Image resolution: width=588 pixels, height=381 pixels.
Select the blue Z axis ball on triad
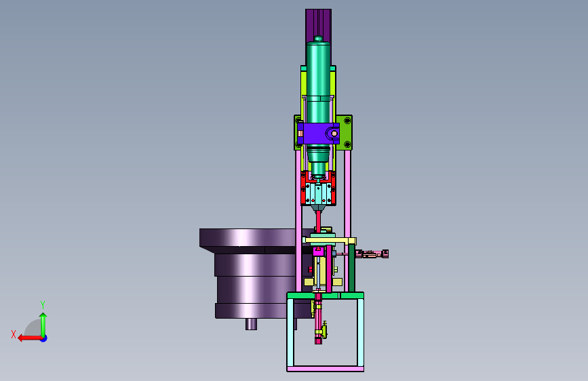44,338
